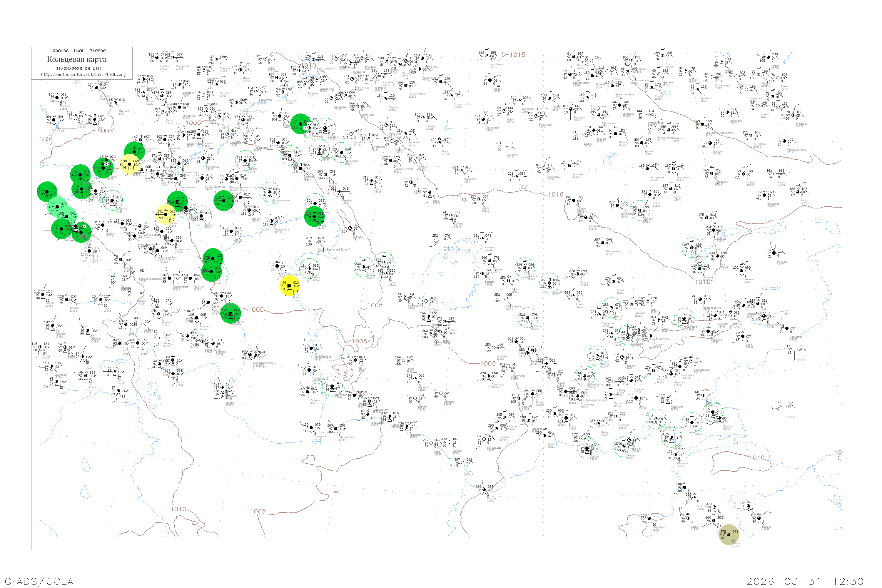Viewport: 882px width, 588px height.
Task: Click the green circle at Юста station
Action: pyautogui.click(x=223, y=201)
